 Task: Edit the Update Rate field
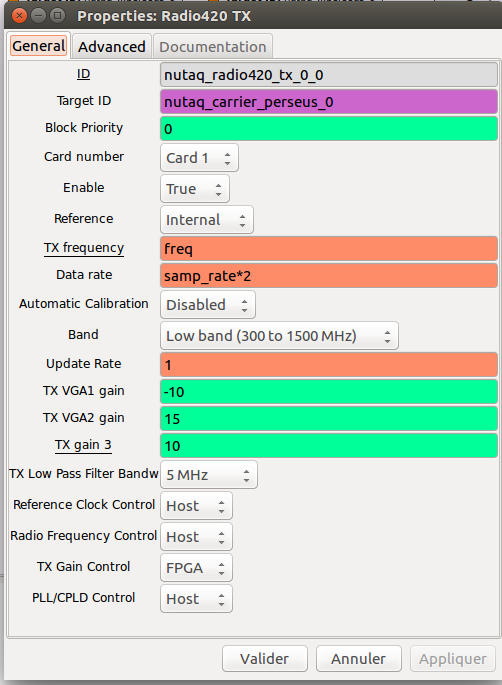tap(329, 365)
